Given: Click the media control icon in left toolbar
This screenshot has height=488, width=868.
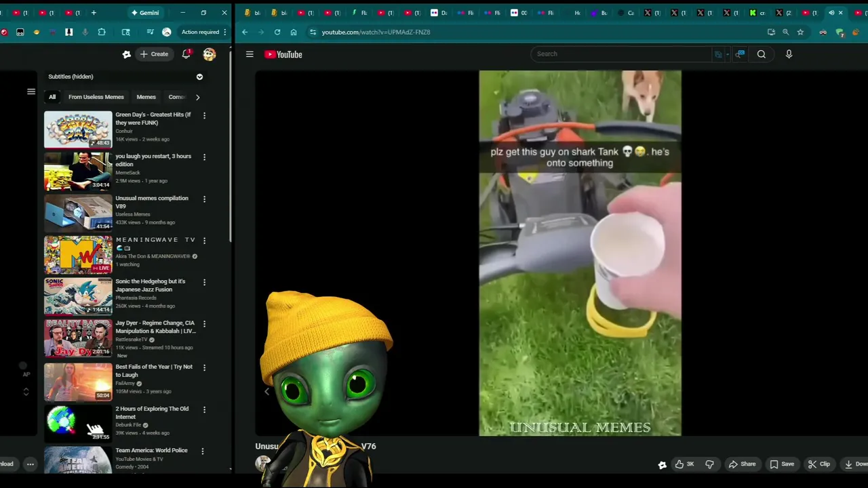Looking at the screenshot, I should point(150,32).
